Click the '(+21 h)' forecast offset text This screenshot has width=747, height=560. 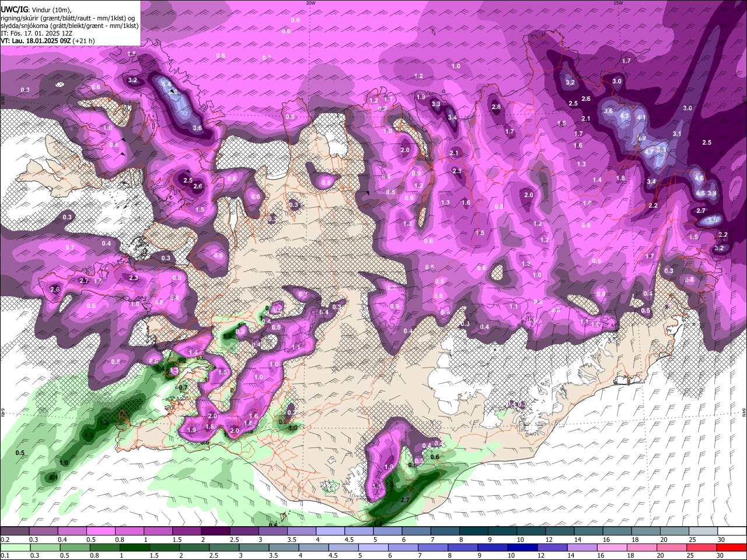pyautogui.click(x=84, y=41)
